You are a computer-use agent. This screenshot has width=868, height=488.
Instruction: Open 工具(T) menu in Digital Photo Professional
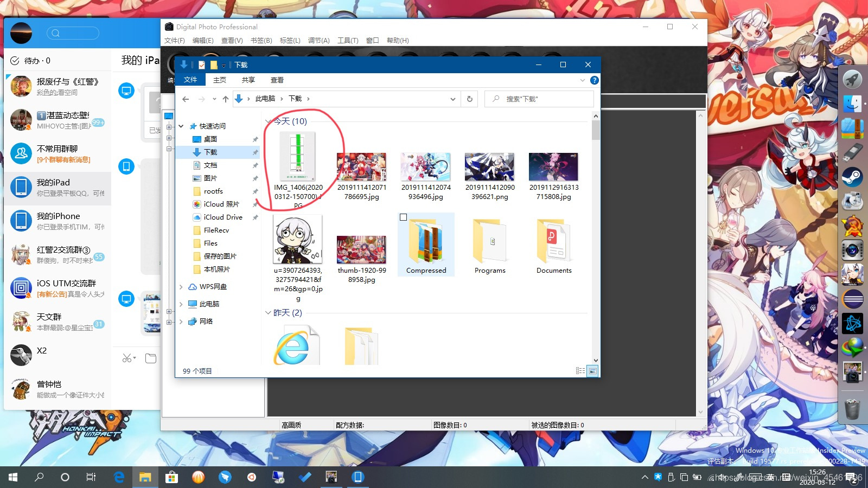click(348, 41)
